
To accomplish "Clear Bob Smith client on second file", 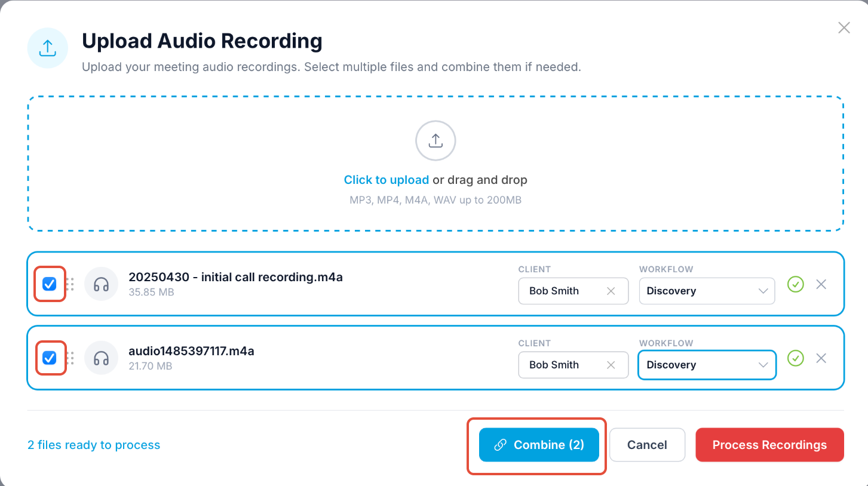I will click(611, 365).
